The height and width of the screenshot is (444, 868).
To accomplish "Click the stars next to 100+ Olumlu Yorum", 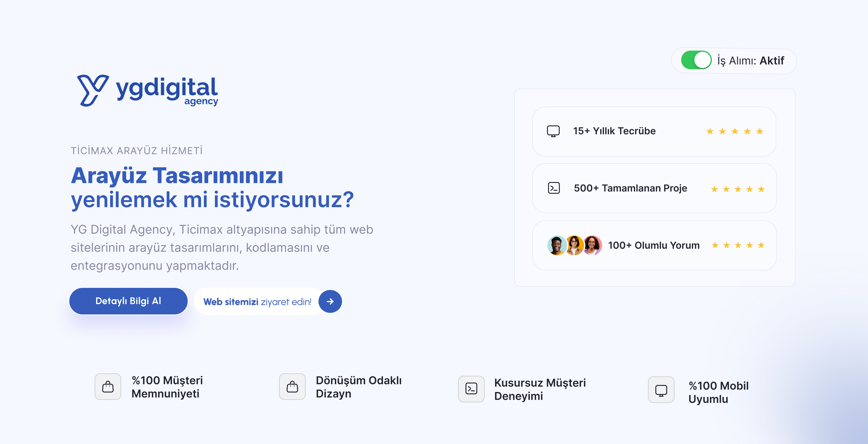I will click(738, 245).
